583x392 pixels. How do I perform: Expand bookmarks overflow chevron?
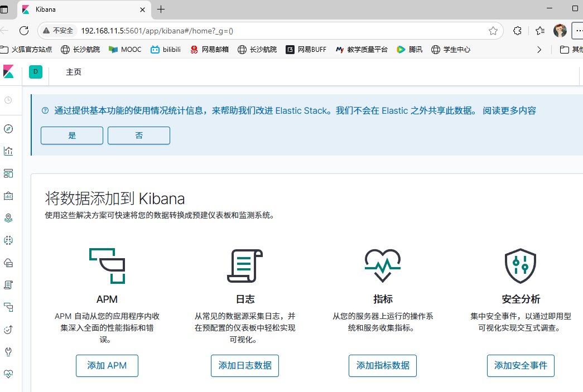tap(539, 50)
